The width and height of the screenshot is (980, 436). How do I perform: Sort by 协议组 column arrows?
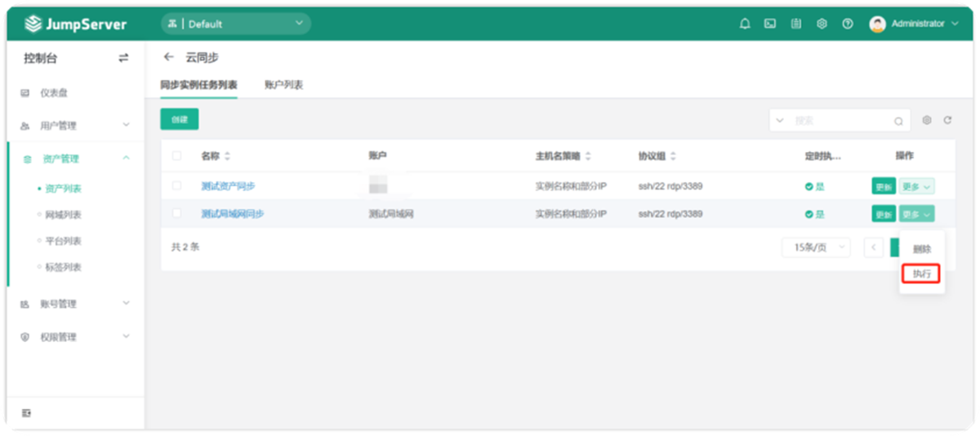click(674, 156)
